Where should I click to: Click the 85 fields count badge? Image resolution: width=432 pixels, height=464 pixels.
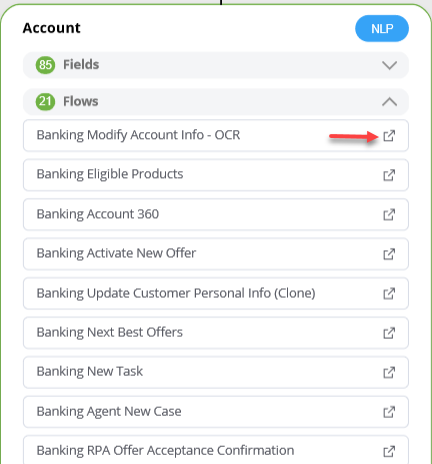click(x=45, y=65)
